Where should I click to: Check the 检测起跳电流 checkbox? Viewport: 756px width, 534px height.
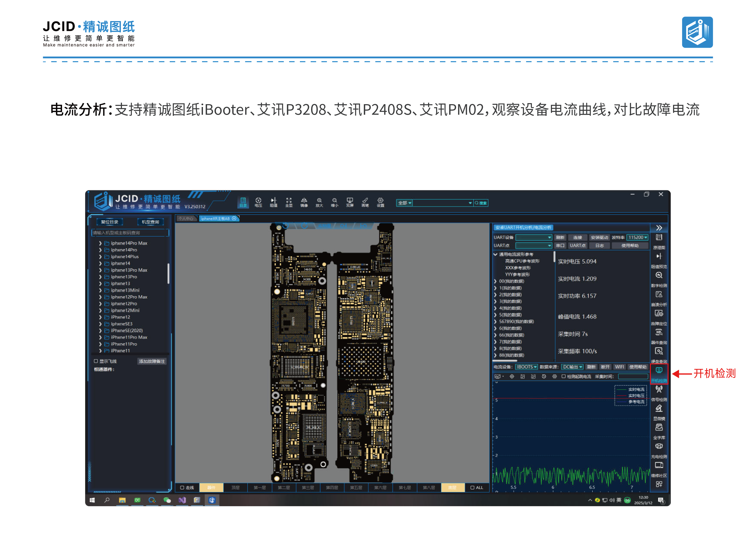tap(563, 376)
